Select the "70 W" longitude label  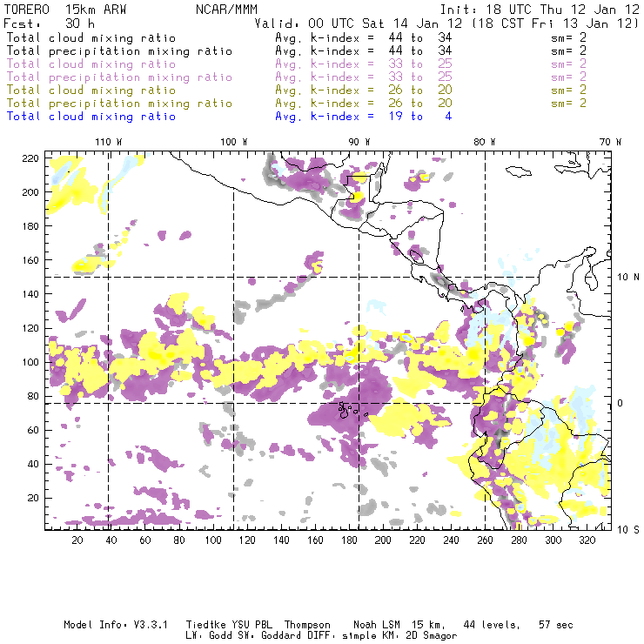click(x=610, y=142)
